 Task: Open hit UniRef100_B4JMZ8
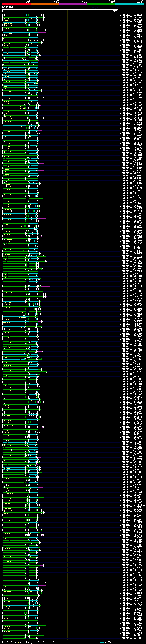[x=131, y=20]
